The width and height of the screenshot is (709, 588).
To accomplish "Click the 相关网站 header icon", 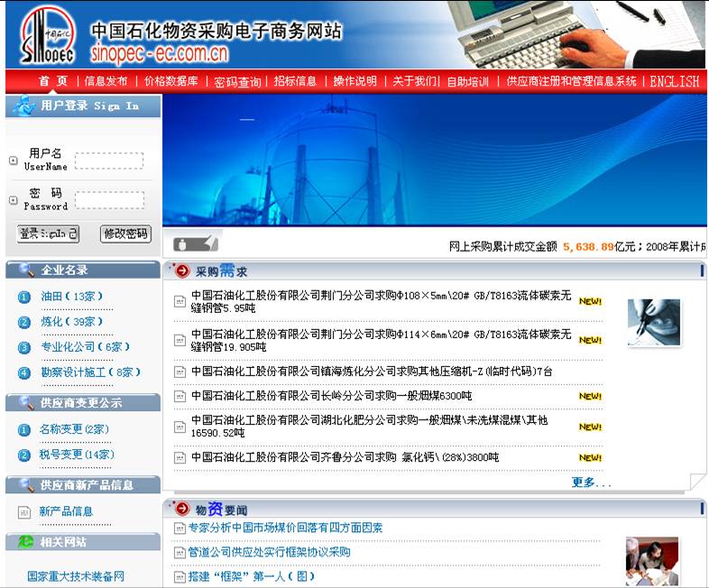I will click(26, 541).
